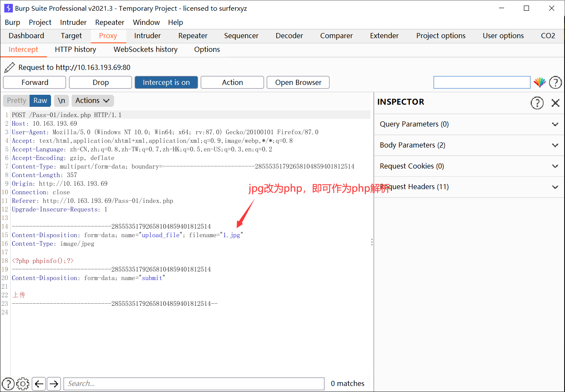Close the Inspector panel
565x392 pixels.
pyautogui.click(x=556, y=103)
